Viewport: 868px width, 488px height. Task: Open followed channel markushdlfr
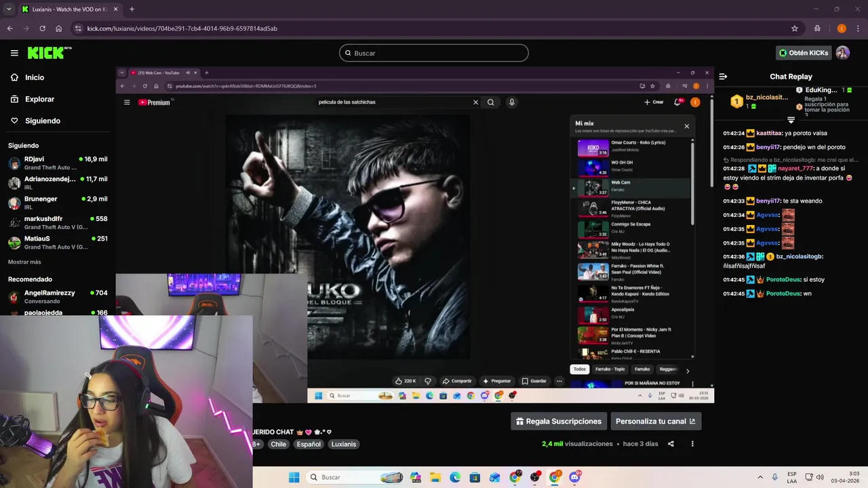[x=58, y=223]
